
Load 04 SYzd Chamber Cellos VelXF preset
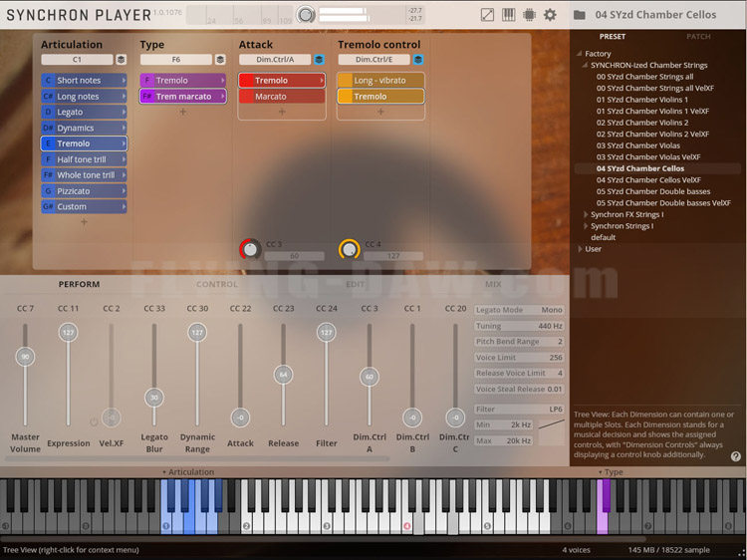(648, 179)
